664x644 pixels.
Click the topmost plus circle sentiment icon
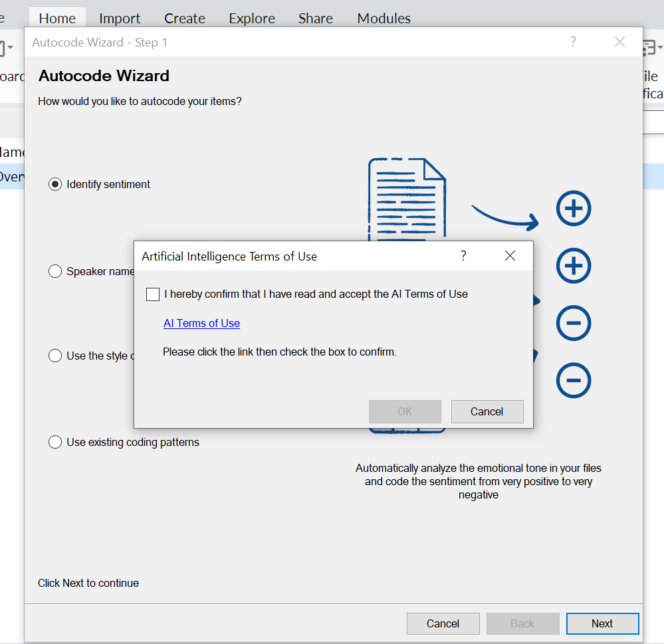point(573,209)
